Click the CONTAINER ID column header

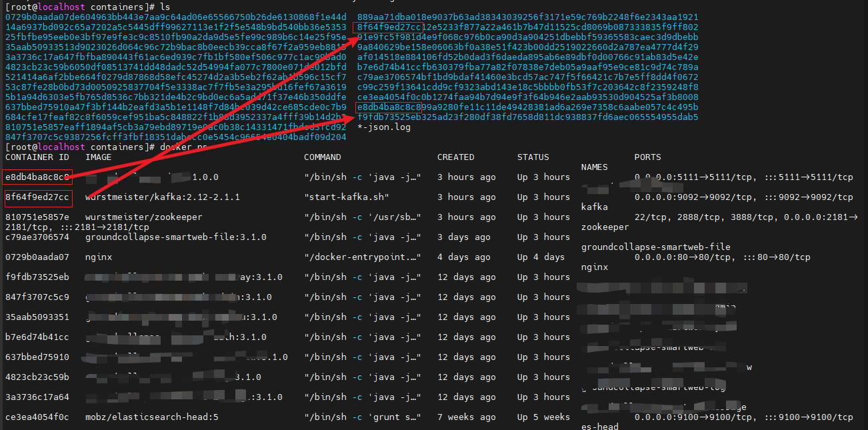tap(37, 157)
